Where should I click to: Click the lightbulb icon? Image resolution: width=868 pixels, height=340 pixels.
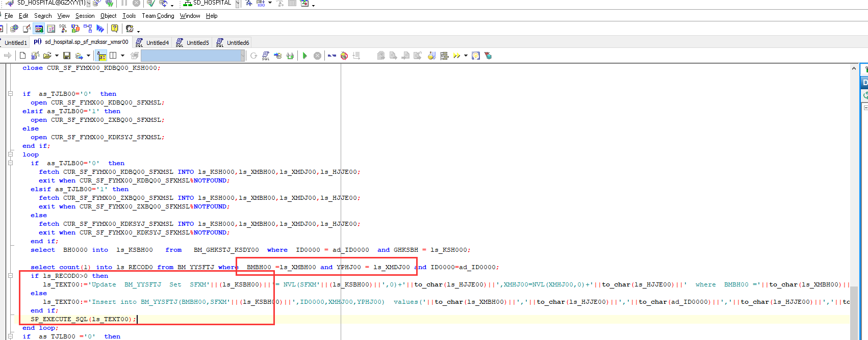(x=476, y=56)
